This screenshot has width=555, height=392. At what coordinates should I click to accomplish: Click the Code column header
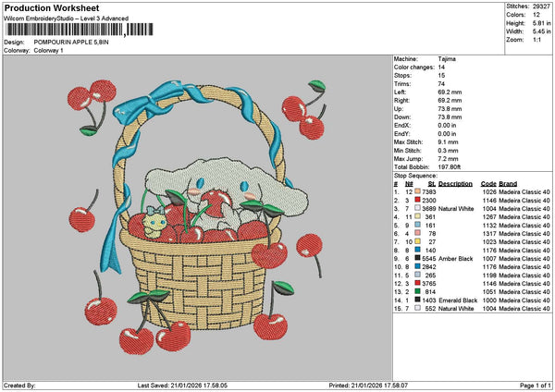pyautogui.click(x=488, y=184)
